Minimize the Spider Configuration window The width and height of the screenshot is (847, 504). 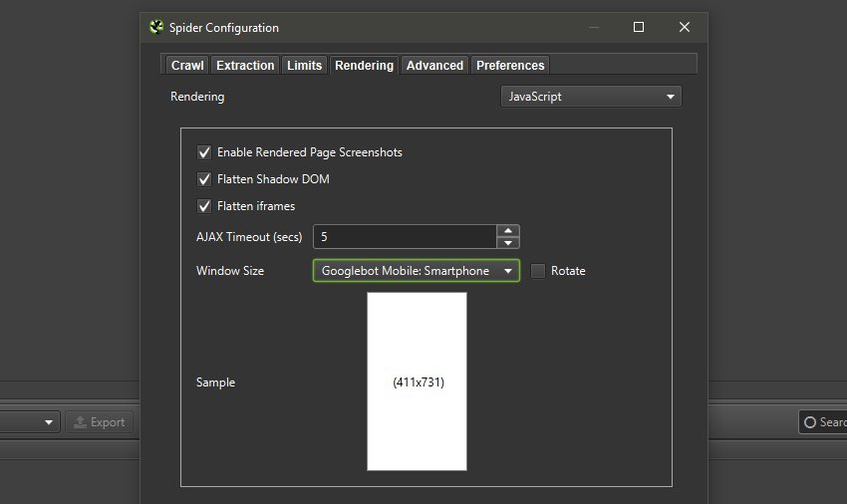(x=594, y=27)
